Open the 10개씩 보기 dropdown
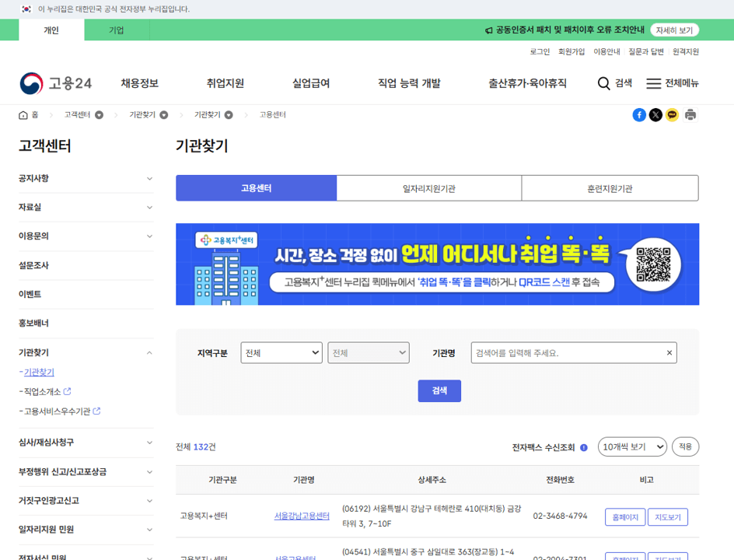The height and width of the screenshot is (560, 734). [x=632, y=446]
